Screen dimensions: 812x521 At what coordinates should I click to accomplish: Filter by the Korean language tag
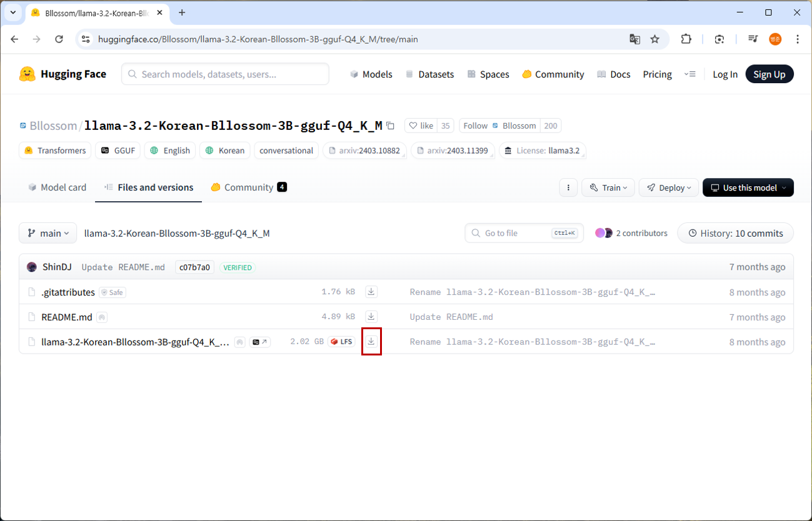coord(225,151)
